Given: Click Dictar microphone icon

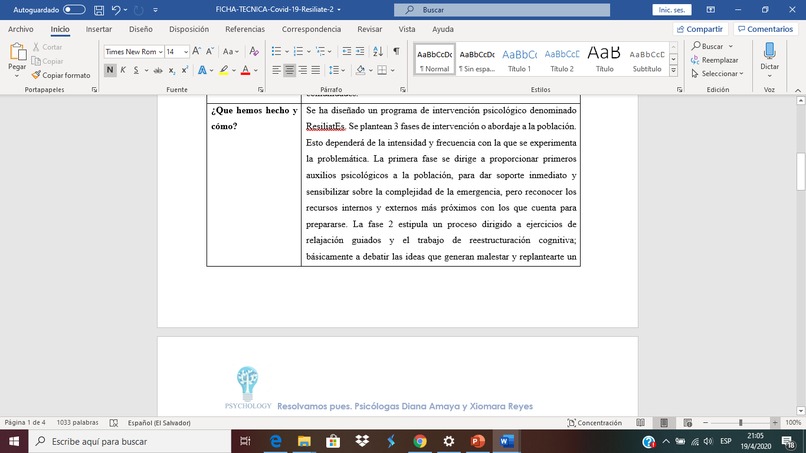Looking at the screenshot, I should [x=770, y=51].
